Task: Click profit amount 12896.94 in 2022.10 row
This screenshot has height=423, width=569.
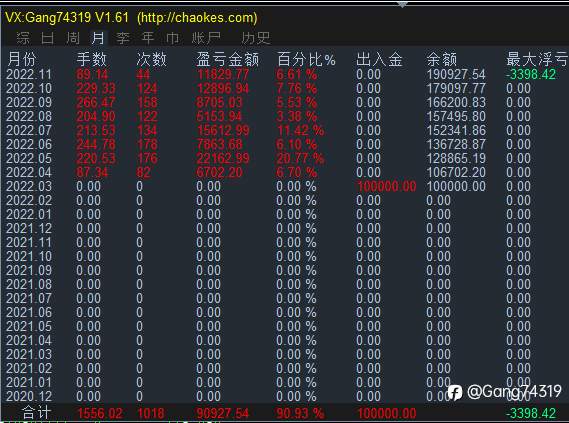Action: point(223,89)
